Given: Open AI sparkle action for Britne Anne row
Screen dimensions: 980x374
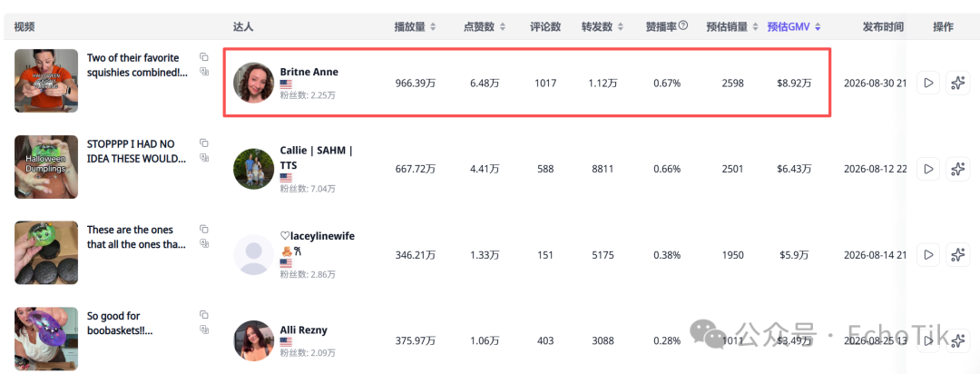Looking at the screenshot, I should tap(957, 83).
